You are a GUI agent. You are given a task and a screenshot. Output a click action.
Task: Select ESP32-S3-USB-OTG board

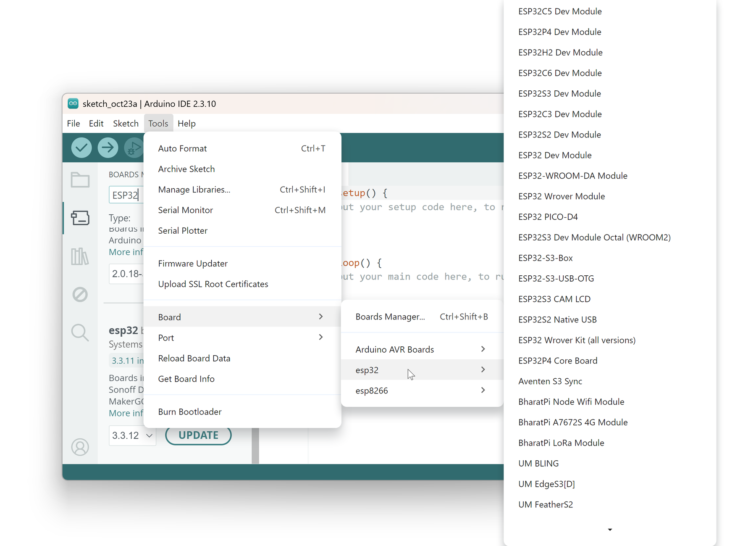tap(610, 279)
